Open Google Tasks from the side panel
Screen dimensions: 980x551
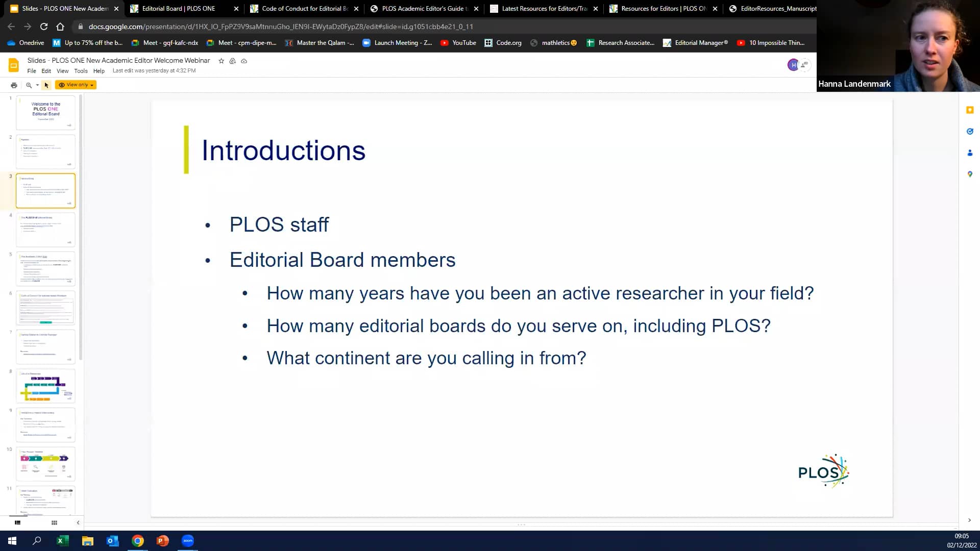(970, 131)
